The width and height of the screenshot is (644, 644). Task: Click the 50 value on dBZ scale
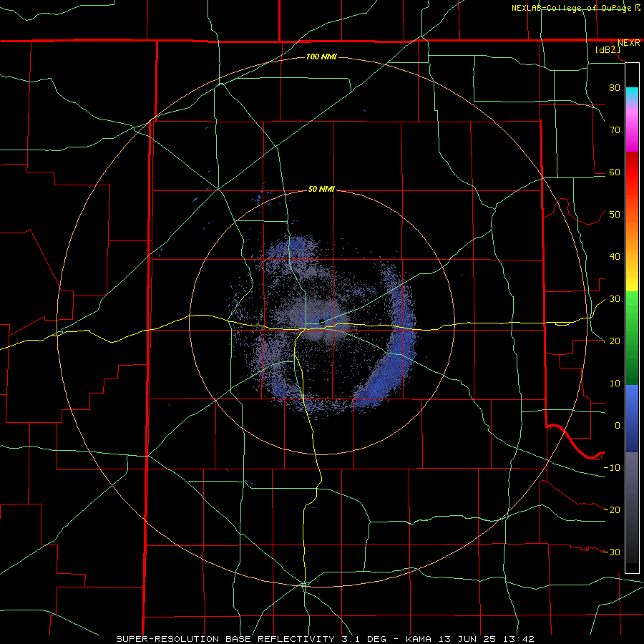tap(615, 215)
